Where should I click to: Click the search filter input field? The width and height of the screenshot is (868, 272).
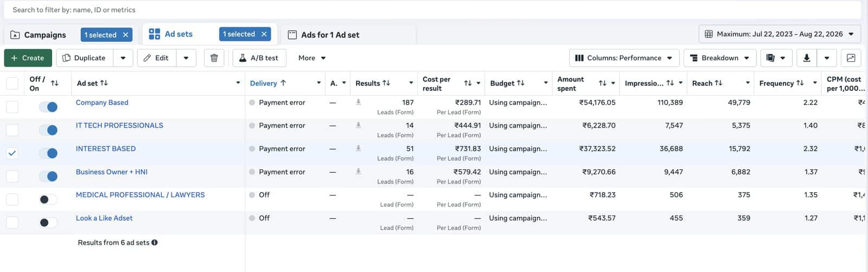click(x=432, y=10)
